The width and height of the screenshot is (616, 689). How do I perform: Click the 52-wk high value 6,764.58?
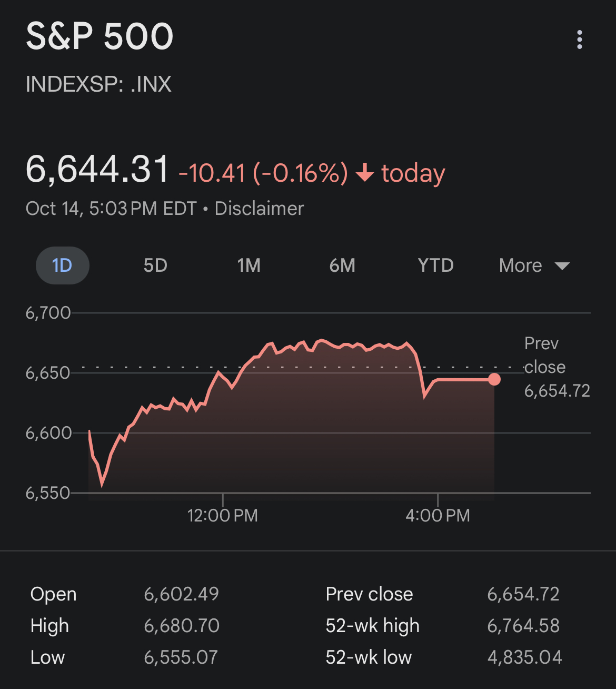[x=523, y=626]
